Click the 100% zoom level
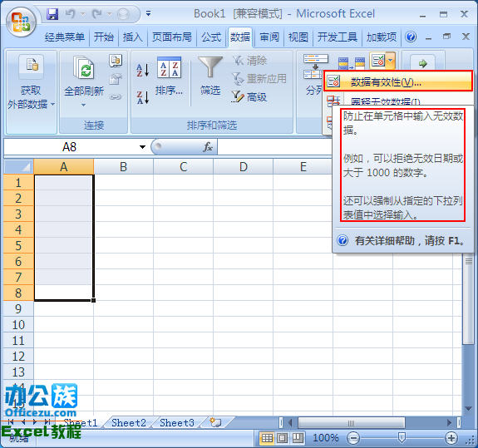 [326, 438]
